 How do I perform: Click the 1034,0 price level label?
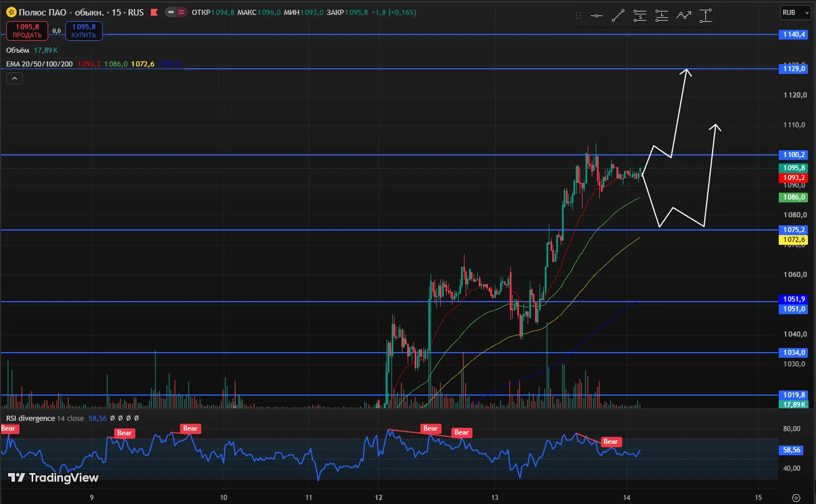click(x=794, y=353)
